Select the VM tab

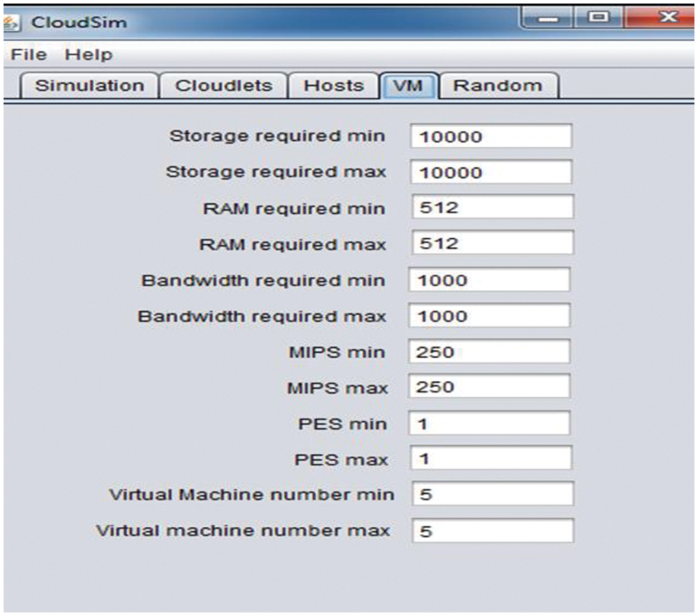408,85
